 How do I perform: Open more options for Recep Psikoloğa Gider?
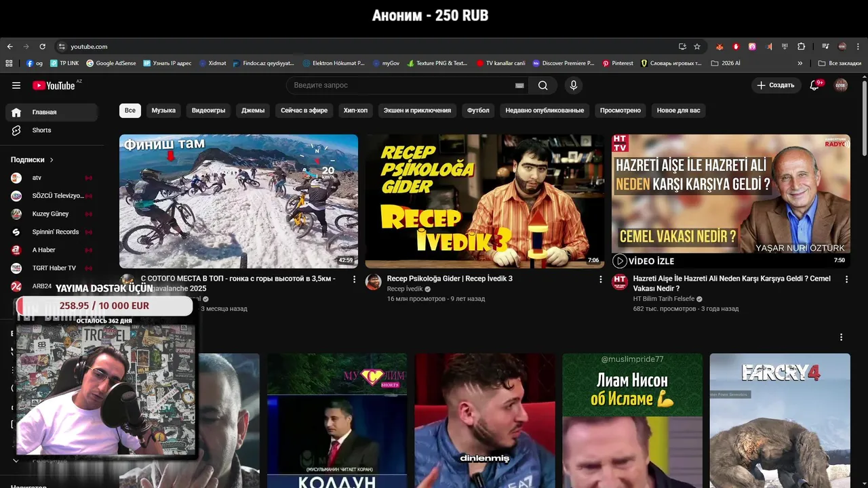(600, 279)
